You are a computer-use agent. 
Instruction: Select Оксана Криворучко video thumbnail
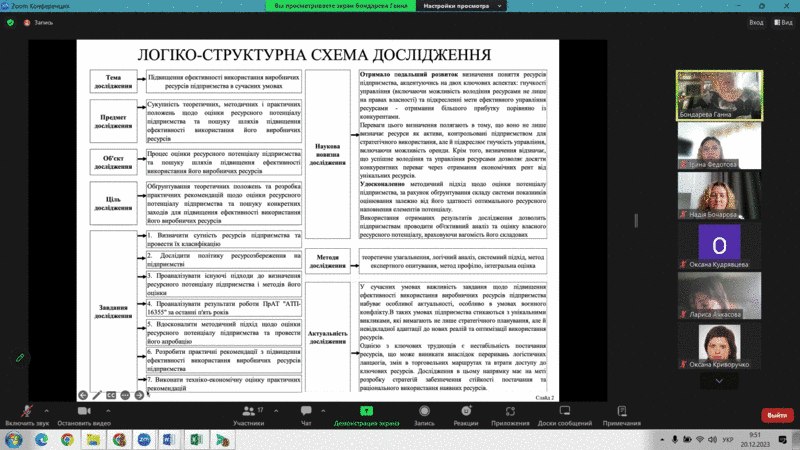pyautogui.click(x=719, y=345)
